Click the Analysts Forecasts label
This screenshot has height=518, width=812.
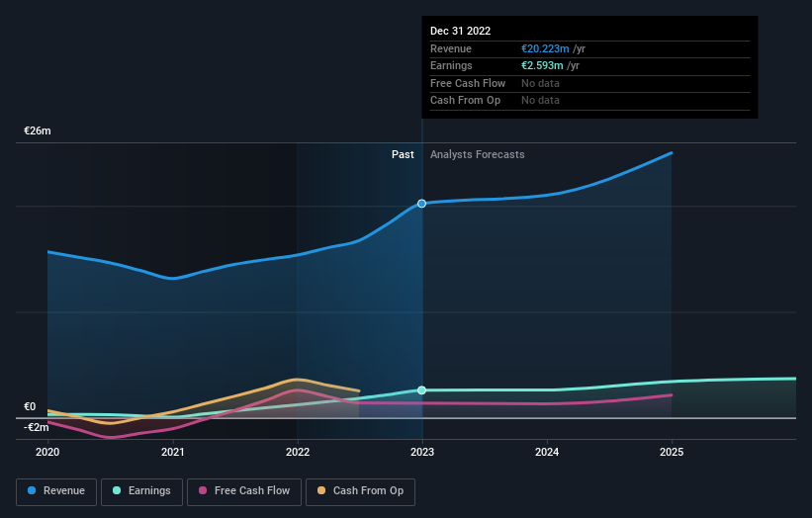click(x=477, y=155)
